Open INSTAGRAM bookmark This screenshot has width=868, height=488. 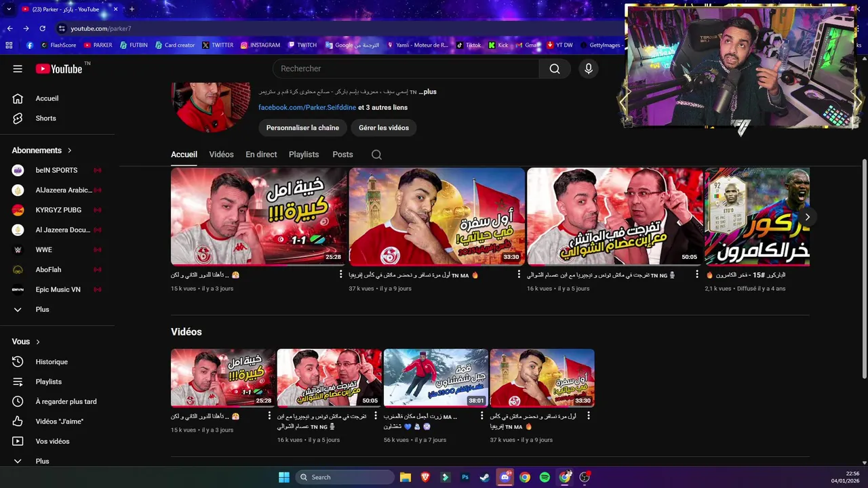260,45
